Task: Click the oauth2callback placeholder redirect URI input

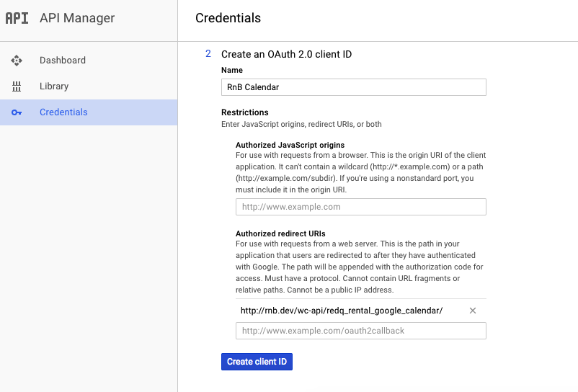Action: click(360, 331)
